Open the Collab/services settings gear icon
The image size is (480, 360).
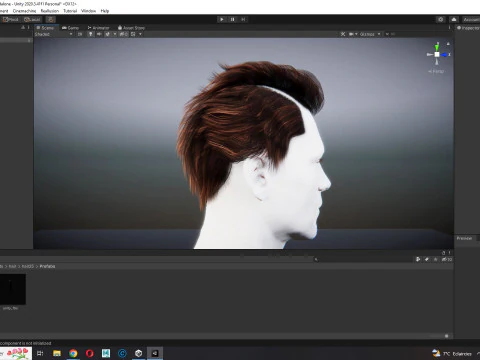[441, 19]
